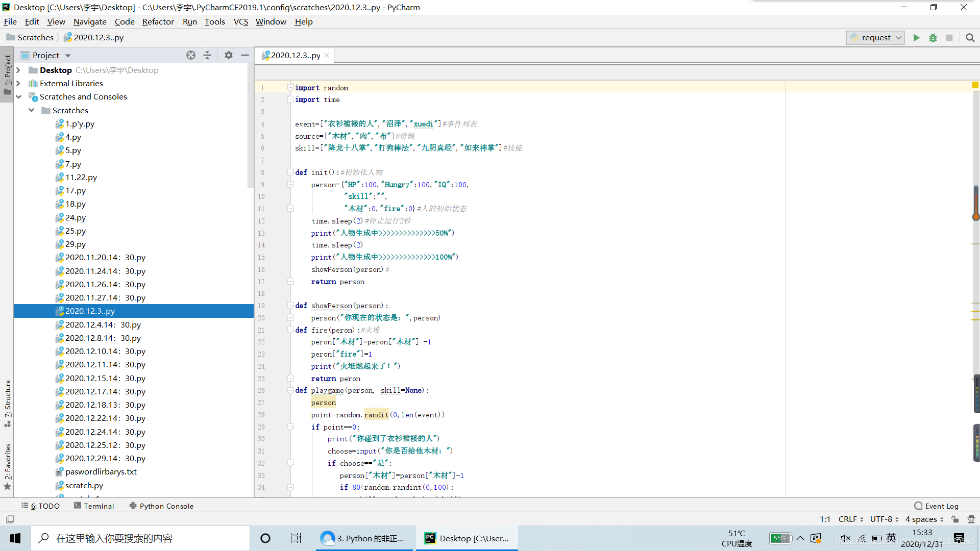Click the Settings gear icon in Project panel
This screenshot has height=551, width=980.
coord(227,55)
